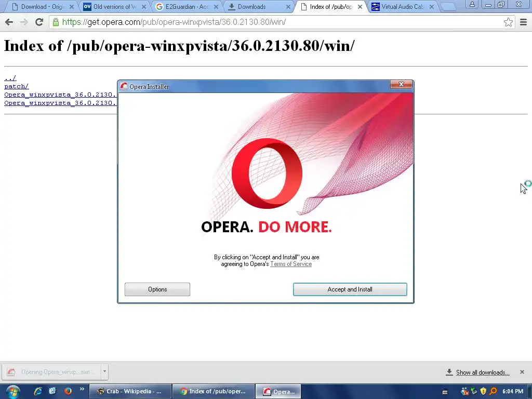Screen dimensions: 532x399
Task: Launch Internet Explorer from quick launch
Action: click(x=37, y=391)
